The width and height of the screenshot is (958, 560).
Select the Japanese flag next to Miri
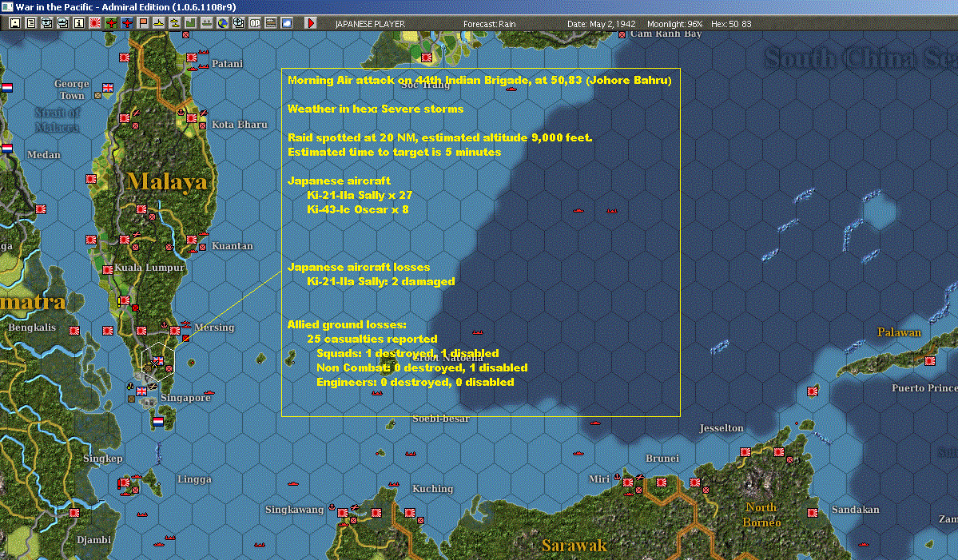(x=627, y=483)
